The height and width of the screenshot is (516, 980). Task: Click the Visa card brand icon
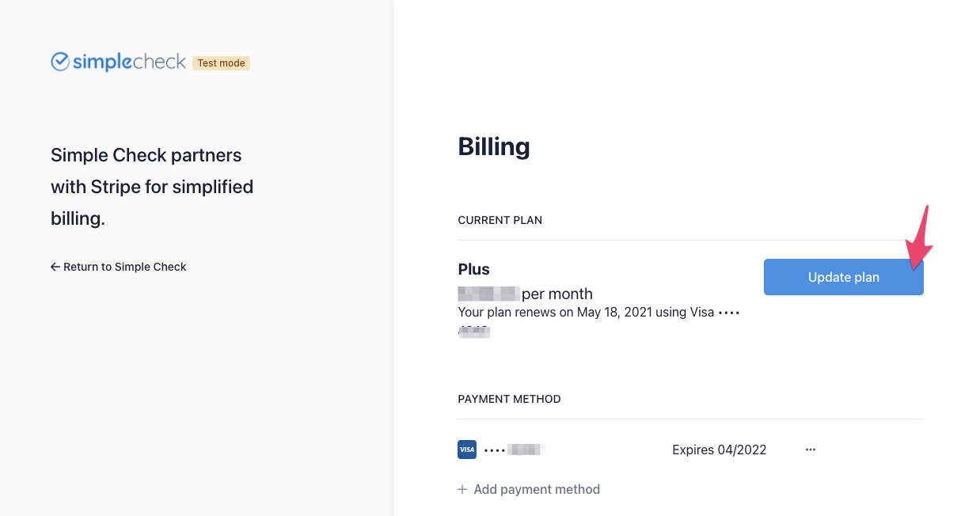point(467,450)
